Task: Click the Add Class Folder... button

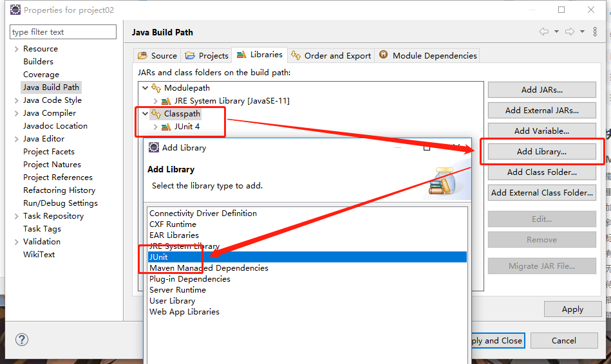Action: click(542, 172)
